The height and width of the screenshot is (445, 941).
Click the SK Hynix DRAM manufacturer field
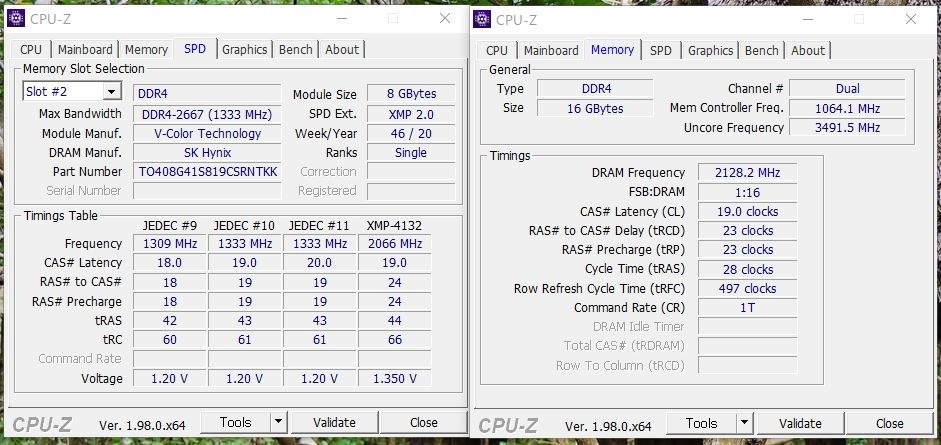(x=207, y=152)
